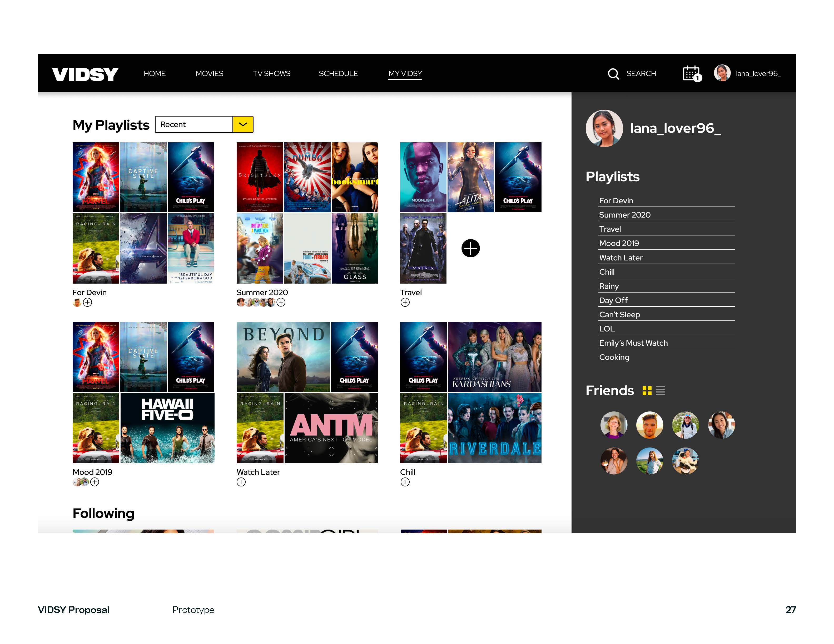Open Chill in sidebar playlists
Viewport: 834px width, 644px height.
tap(666, 272)
